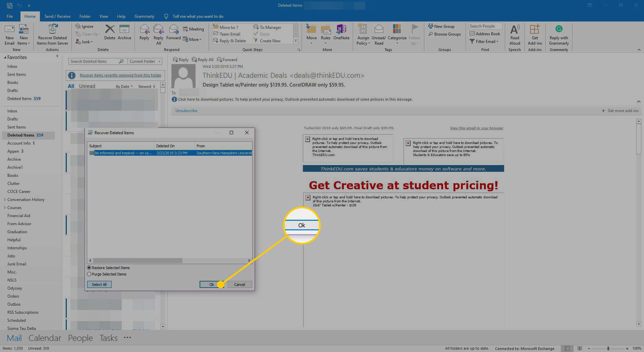The height and width of the screenshot is (352, 644).
Task: Collapse the Favorites section
Action: (5, 58)
